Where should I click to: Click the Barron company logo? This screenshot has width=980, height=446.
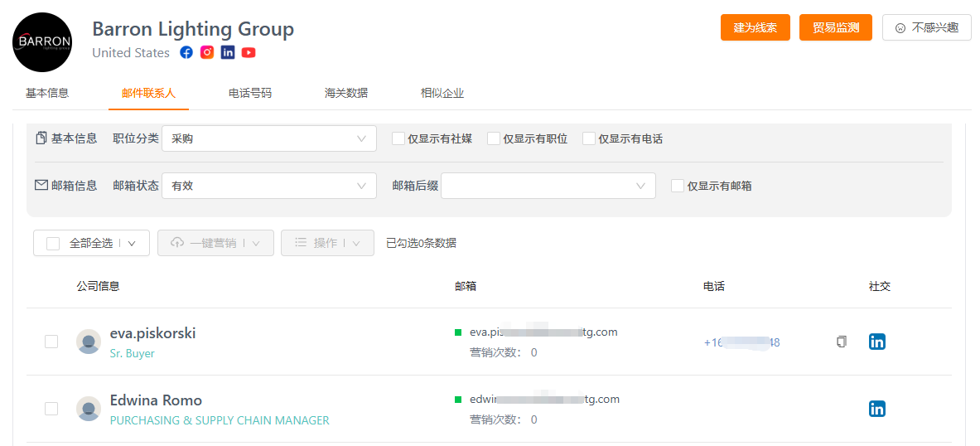click(x=42, y=42)
